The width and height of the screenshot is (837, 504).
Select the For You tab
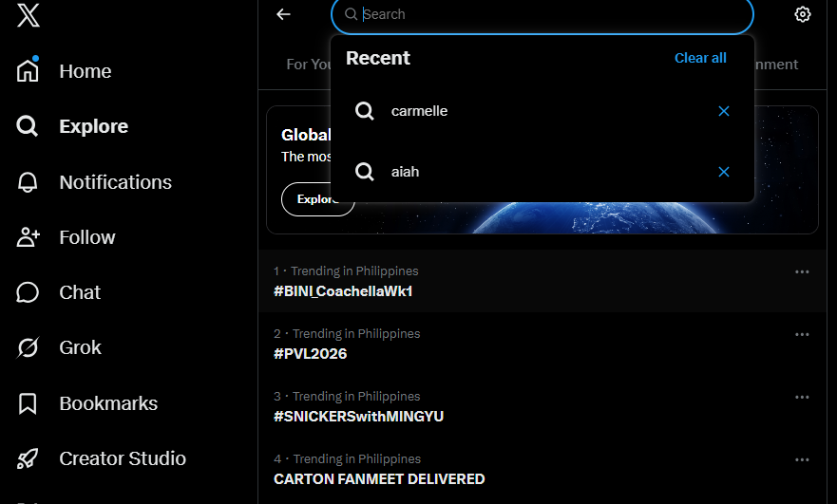pos(309,65)
